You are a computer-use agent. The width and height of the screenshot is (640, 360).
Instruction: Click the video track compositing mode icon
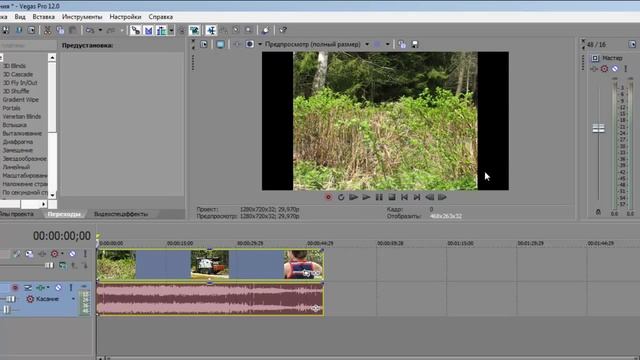click(62, 266)
